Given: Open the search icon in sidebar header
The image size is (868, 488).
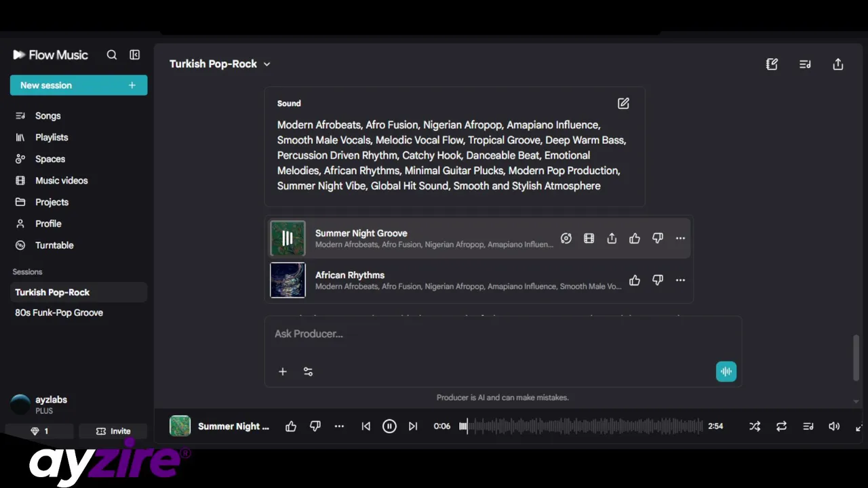Looking at the screenshot, I should click(112, 55).
